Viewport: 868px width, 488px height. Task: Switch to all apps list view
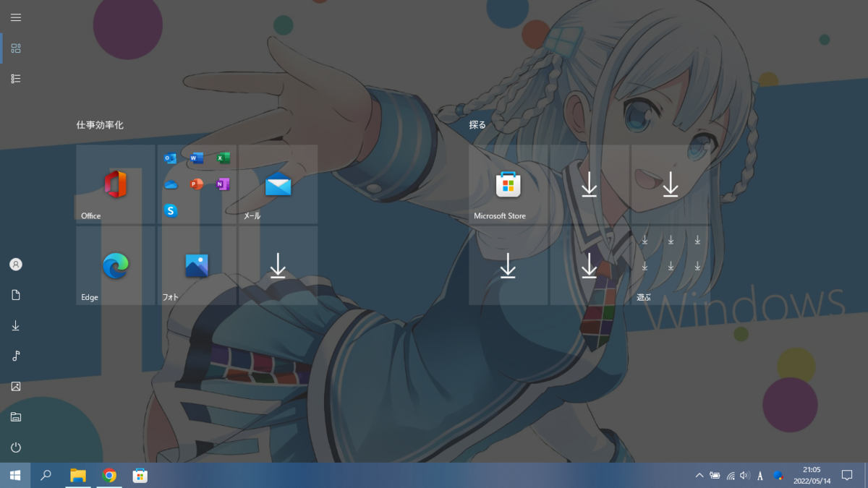click(16, 78)
